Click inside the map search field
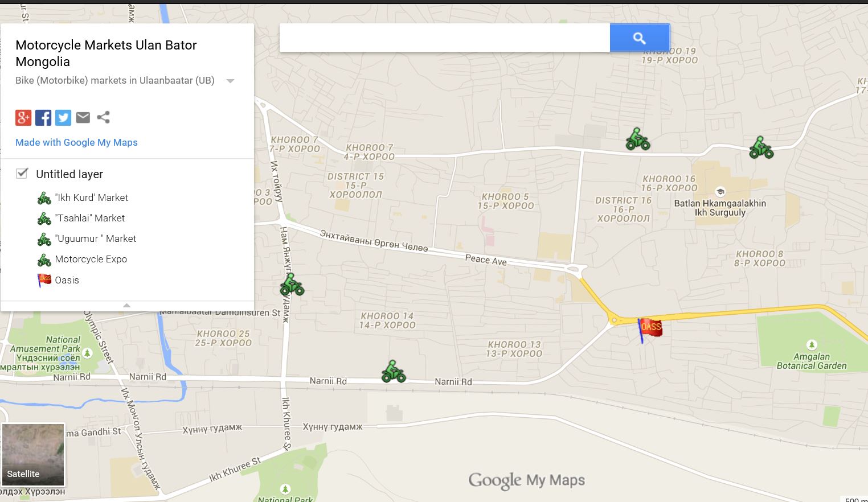The height and width of the screenshot is (502, 868). coord(444,38)
